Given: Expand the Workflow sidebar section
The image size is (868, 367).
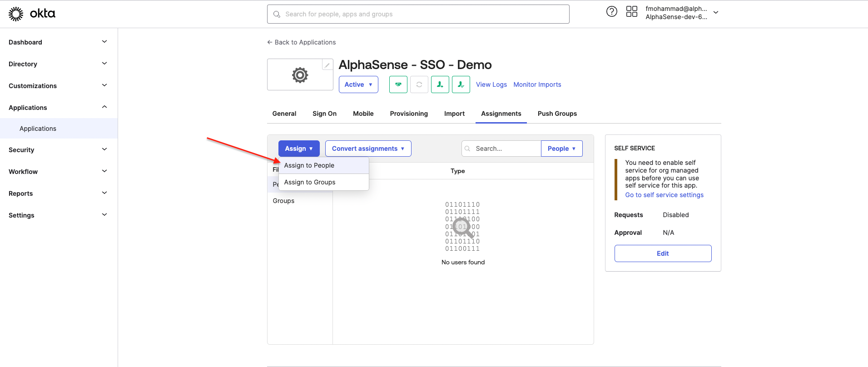Looking at the screenshot, I should [x=59, y=172].
